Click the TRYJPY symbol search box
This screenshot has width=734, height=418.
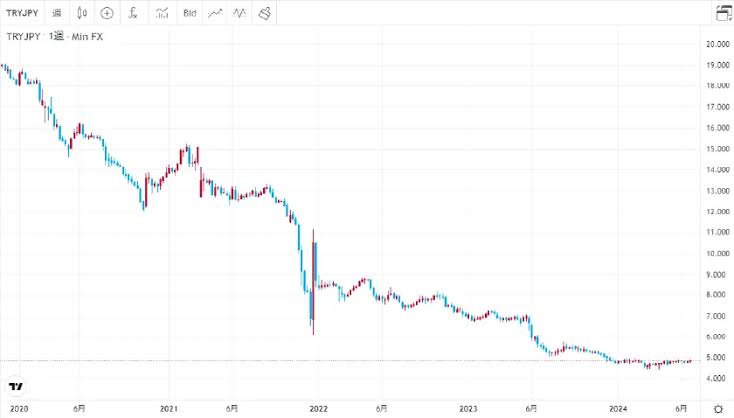pyautogui.click(x=22, y=13)
